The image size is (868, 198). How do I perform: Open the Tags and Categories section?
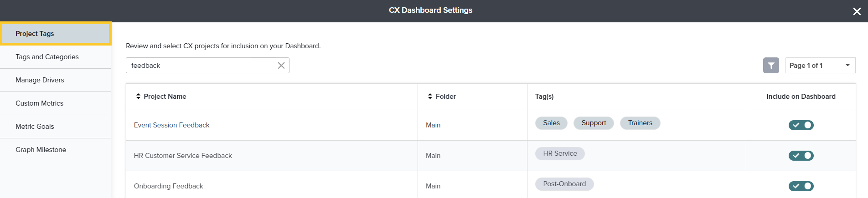[x=47, y=57]
